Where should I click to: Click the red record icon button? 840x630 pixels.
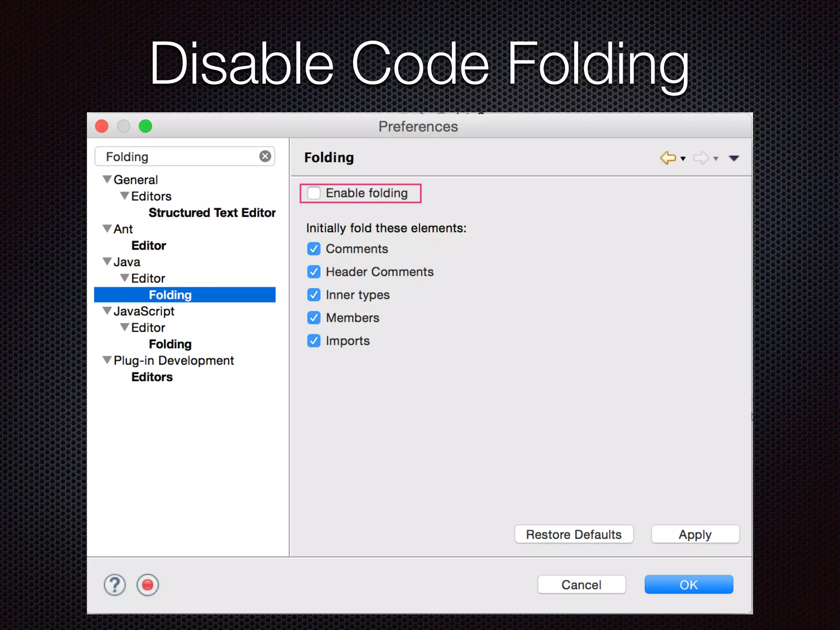click(148, 585)
